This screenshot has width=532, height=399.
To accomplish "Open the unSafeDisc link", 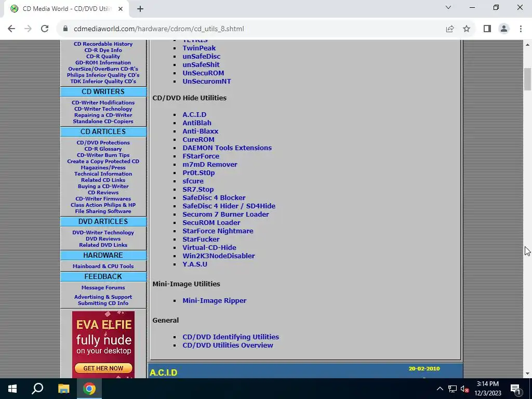I will (x=202, y=56).
